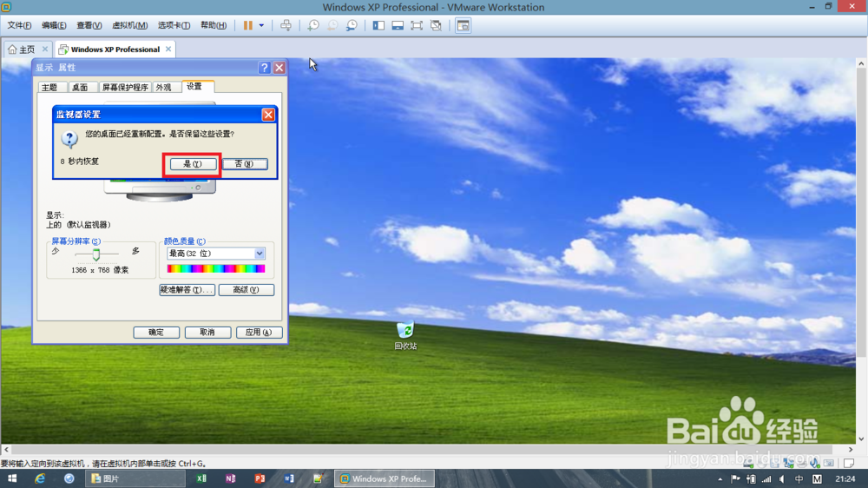This screenshot has width=868, height=488.
Task: Click the 高级(V) button
Action: point(247,290)
